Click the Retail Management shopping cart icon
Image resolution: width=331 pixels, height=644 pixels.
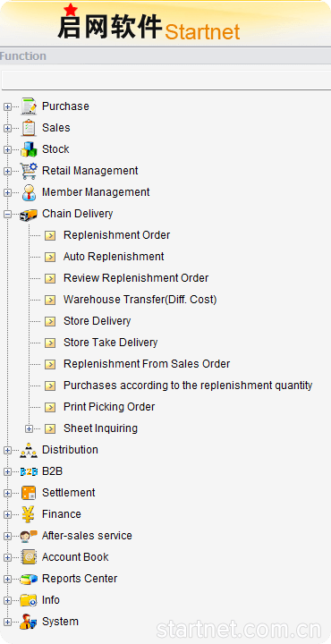click(29, 171)
